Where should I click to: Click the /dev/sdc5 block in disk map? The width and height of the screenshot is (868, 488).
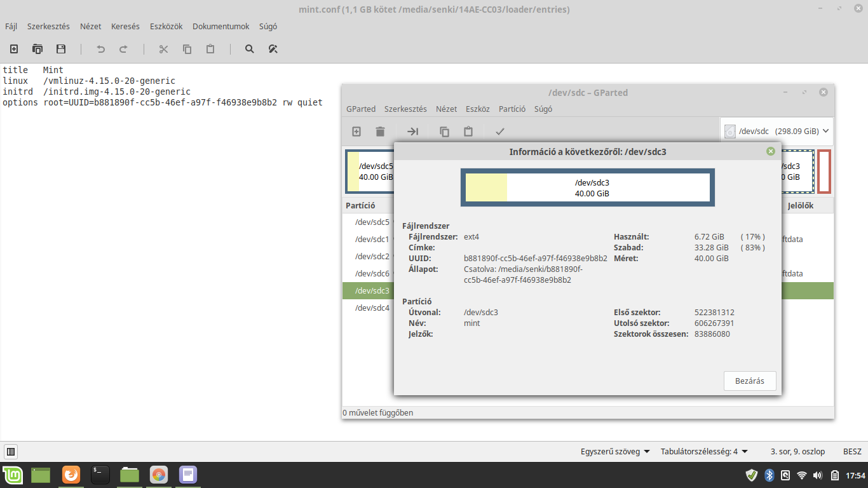(x=370, y=172)
